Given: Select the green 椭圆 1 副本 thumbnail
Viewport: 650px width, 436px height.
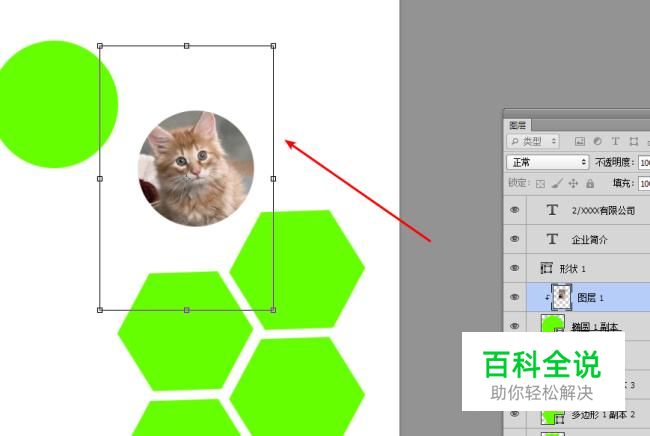Looking at the screenshot, I should click(553, 323).
